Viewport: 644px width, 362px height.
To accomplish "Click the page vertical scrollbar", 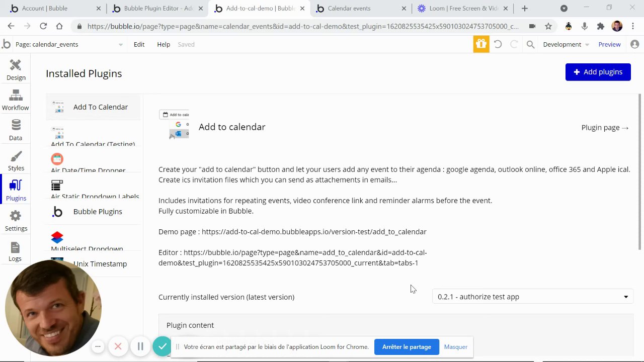I will pos(640,171).
